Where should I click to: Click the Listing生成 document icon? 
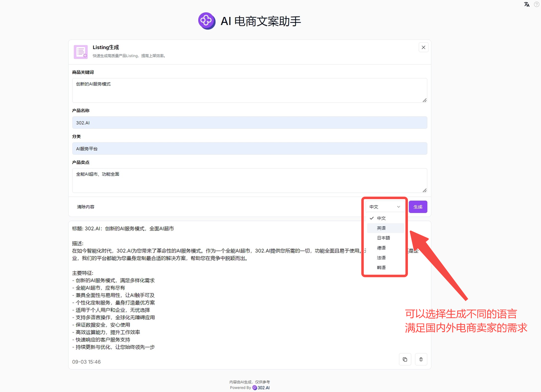pyautogui.click(x=81, y=52)
